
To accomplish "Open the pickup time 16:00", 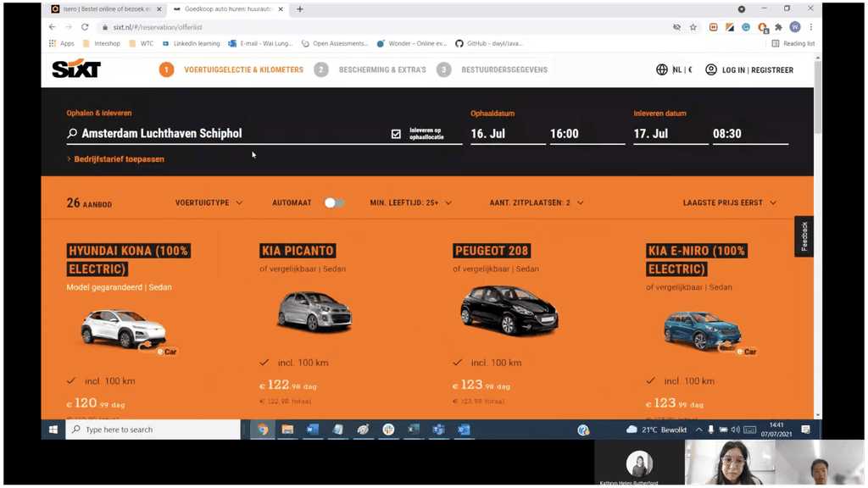I will point(587,133).
